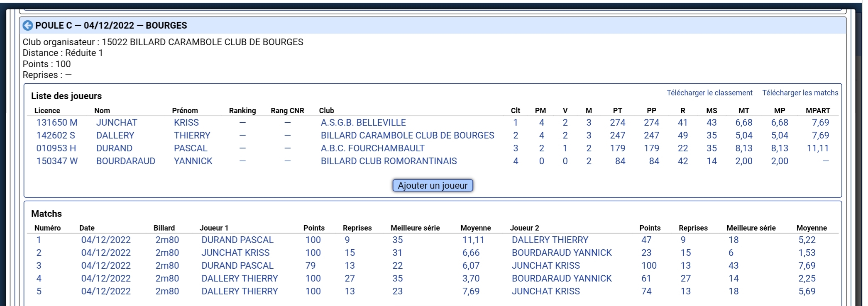This screenshot has width=868, height=306.
Task: Click the back arrow icon beside POULE C
Action: [x=27, y=25]
